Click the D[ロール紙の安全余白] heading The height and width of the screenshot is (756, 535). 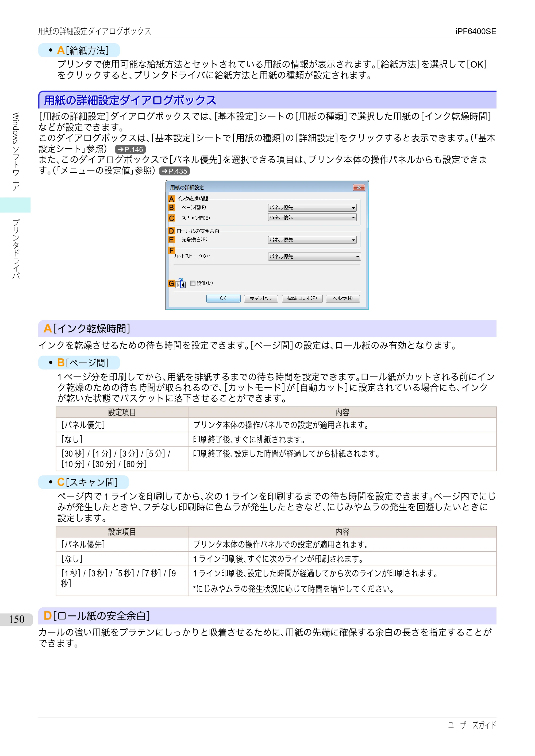97,616
